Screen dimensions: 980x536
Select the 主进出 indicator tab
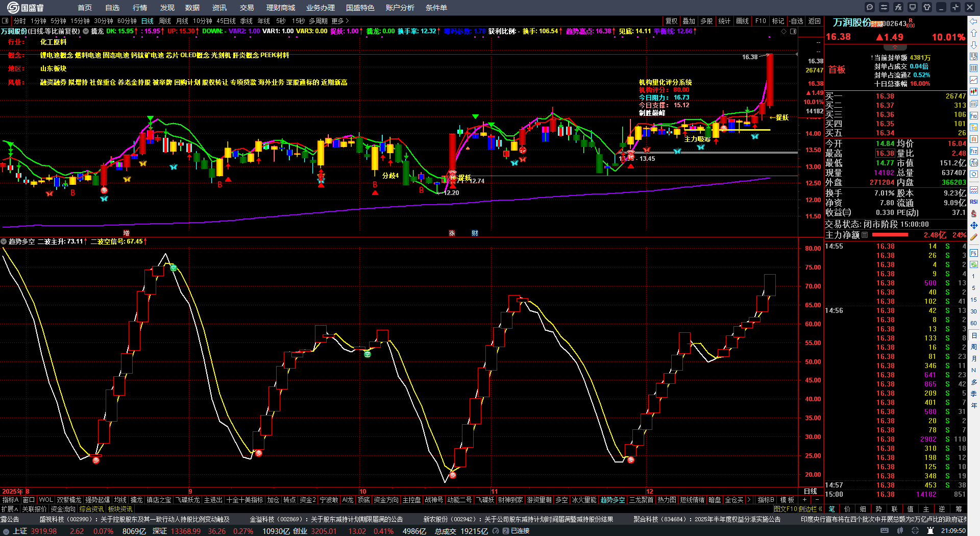[x=213, y=500]
